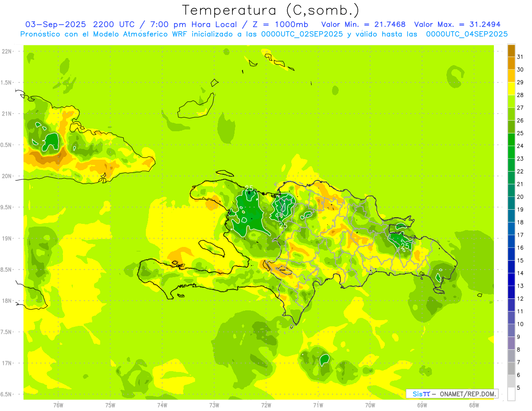Click the "76W" longitude label
Image resolution: width=532 pixels, height=411 pixels.
pos(58,405)
